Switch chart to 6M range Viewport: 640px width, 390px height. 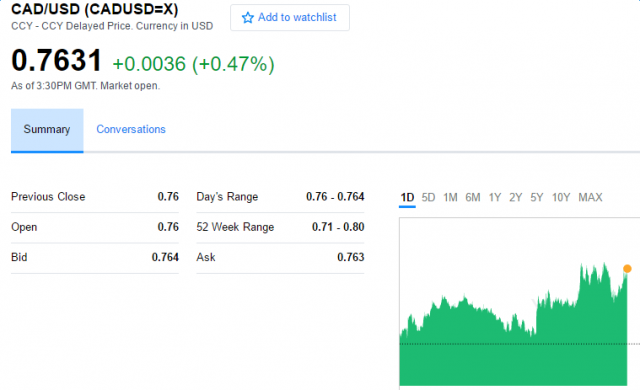point(473,198)
